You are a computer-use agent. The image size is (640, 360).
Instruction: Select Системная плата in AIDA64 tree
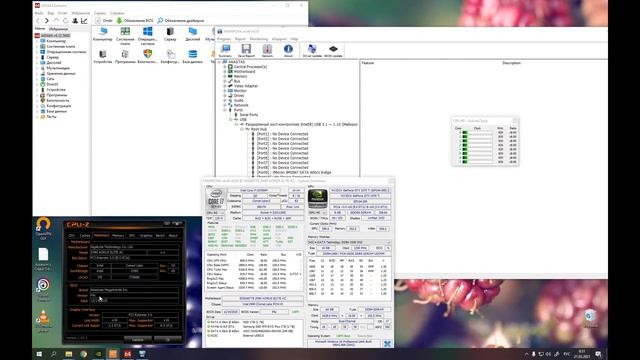coord(60,47)
